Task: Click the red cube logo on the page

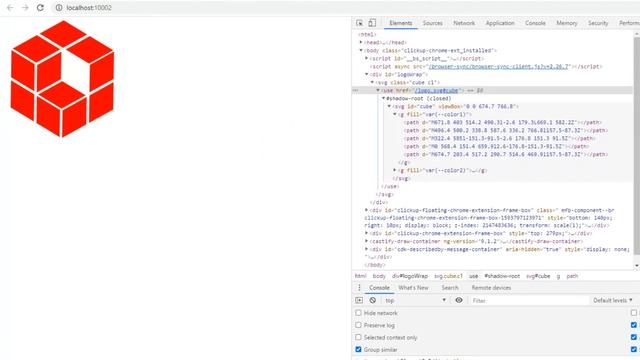Action: coord(62,79)
